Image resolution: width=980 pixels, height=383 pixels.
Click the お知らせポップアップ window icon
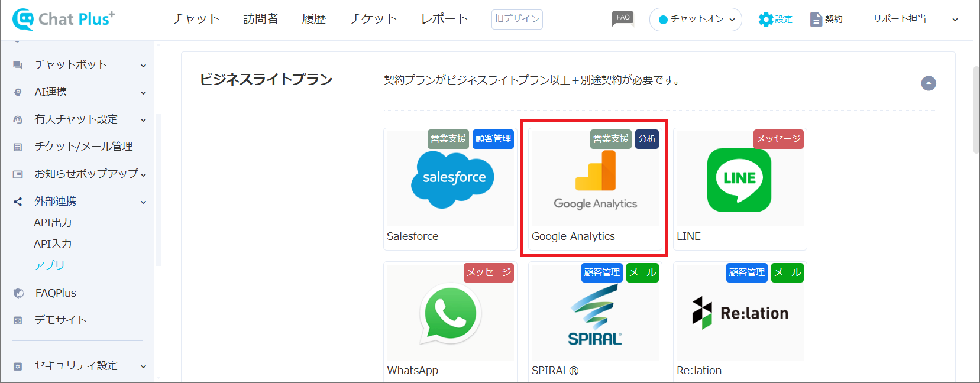click(18, 174)
